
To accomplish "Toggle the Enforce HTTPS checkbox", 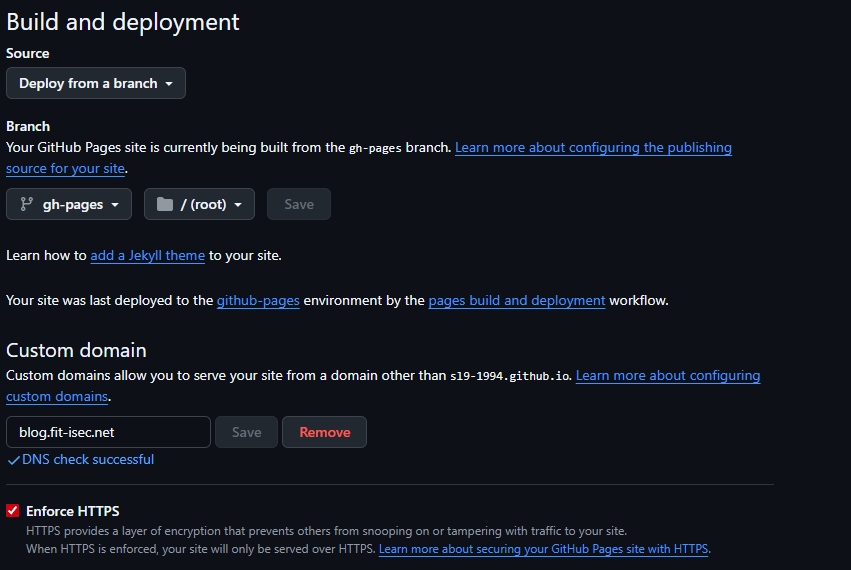I will [13, 511].
